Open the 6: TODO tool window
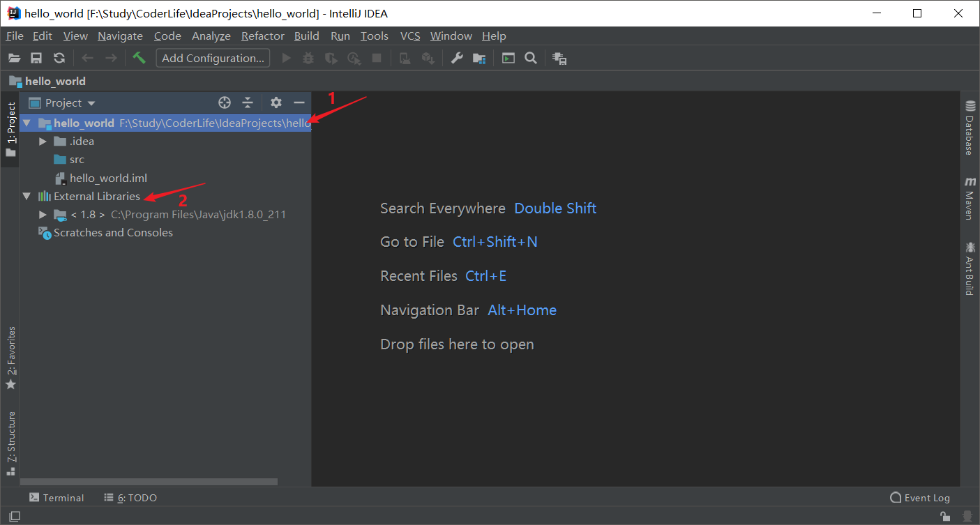The image size is (980, 525). 130,498
